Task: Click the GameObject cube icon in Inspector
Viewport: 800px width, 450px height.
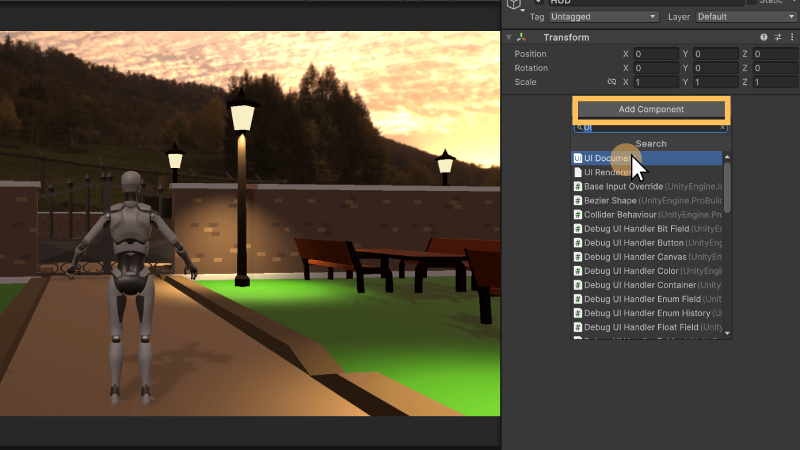Action: (514, 4)
